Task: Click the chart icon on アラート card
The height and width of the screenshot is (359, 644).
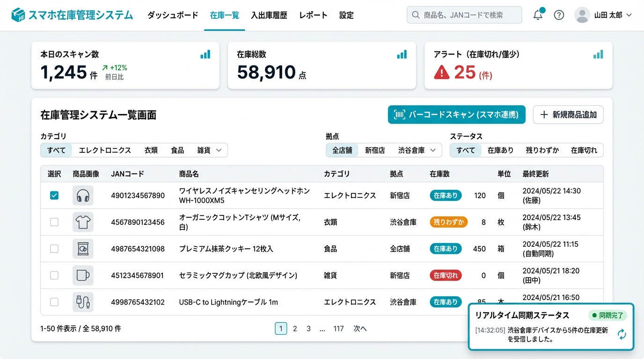Action: (x=598, y=54)
